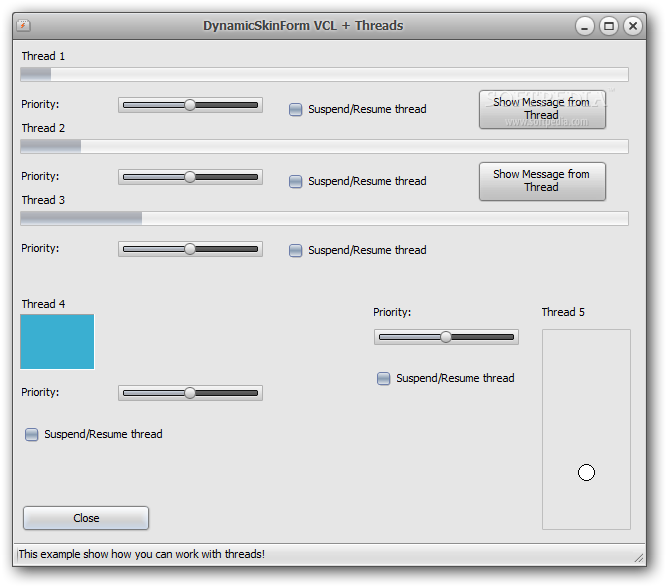This screenshot has height=587, width=667.
Task: Click the 'Thread 2' label
Action: point(43,128)
